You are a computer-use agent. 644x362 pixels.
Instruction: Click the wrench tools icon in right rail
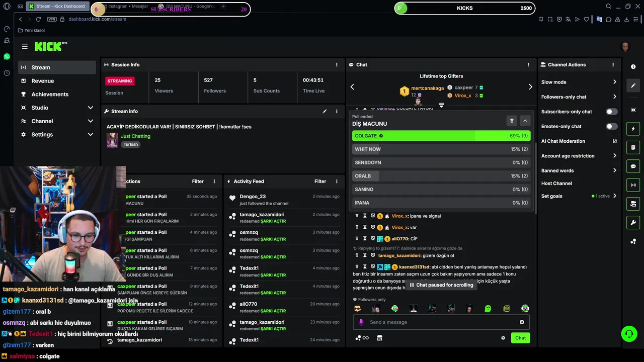pyautogui.click(x=633, y=223)
